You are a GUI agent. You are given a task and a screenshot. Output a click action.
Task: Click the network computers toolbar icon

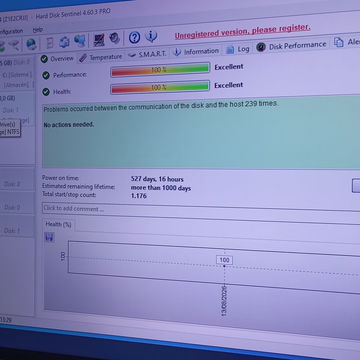point(80,41)
